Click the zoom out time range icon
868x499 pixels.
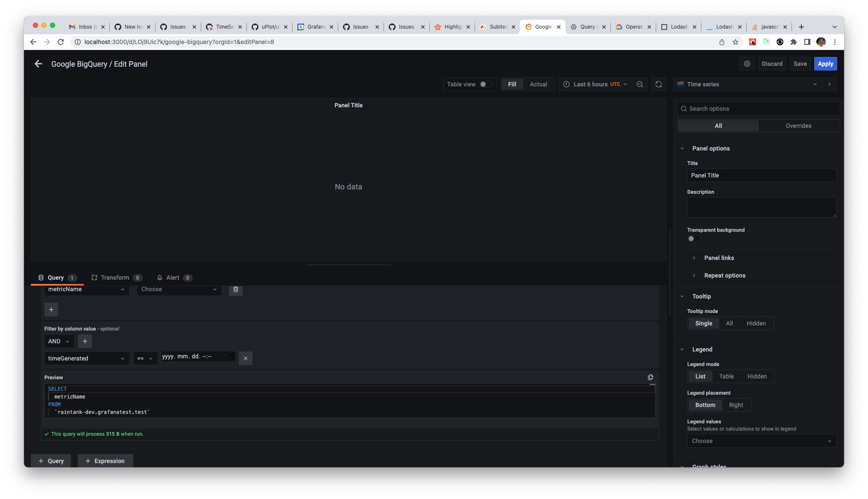[639, 84]
